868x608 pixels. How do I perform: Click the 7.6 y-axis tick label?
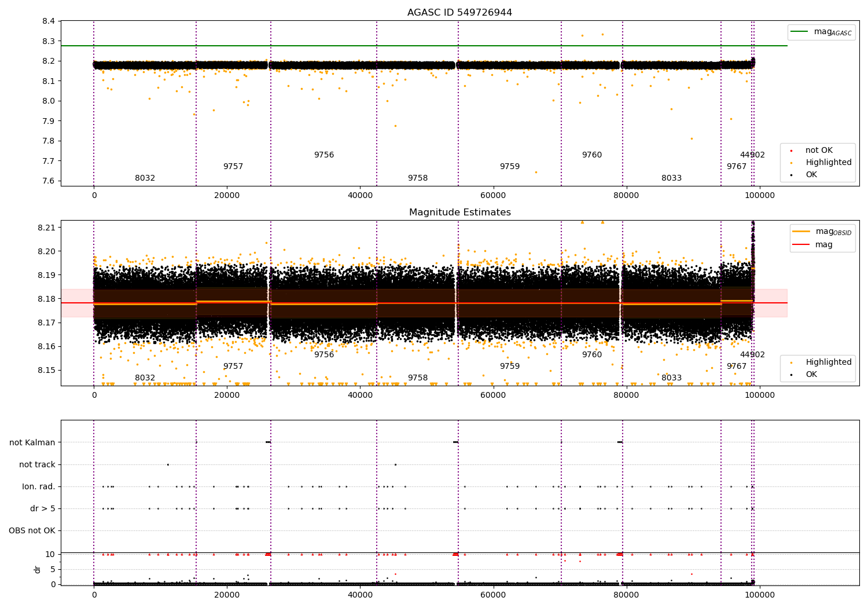coord(49,181)
